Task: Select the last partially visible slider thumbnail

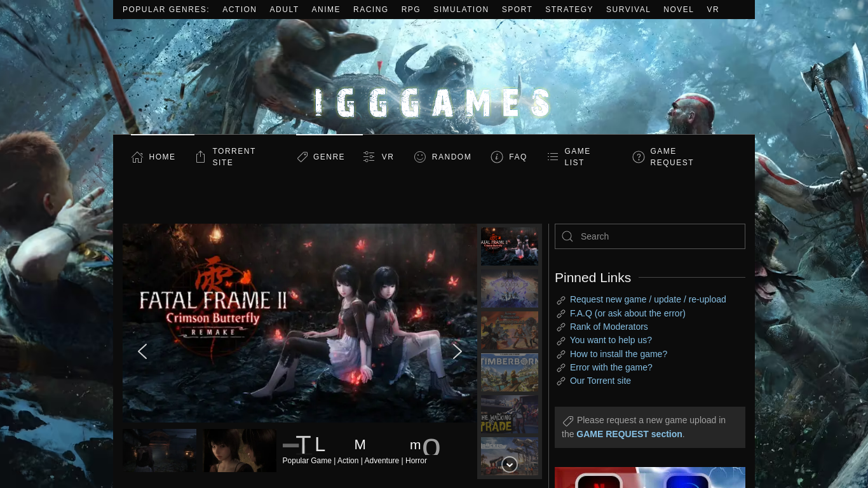Action: (x=510, y=456)
